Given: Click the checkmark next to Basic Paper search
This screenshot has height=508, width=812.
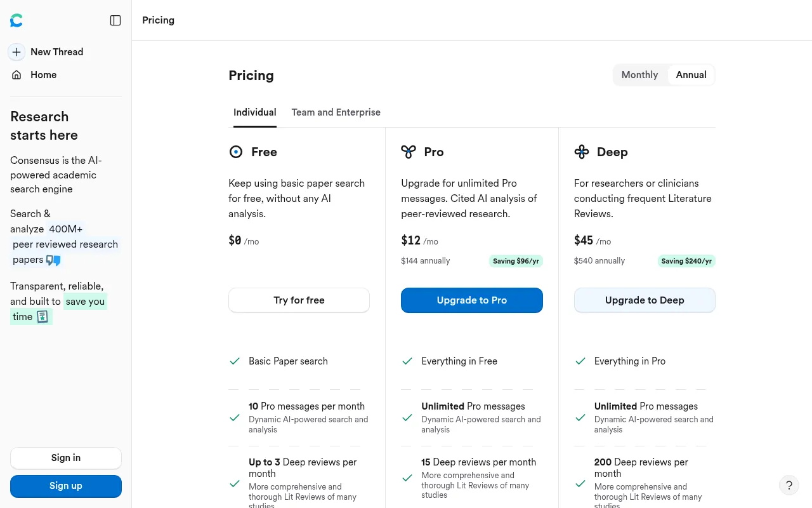Looking at the screenshot, I should click(235, 361).
